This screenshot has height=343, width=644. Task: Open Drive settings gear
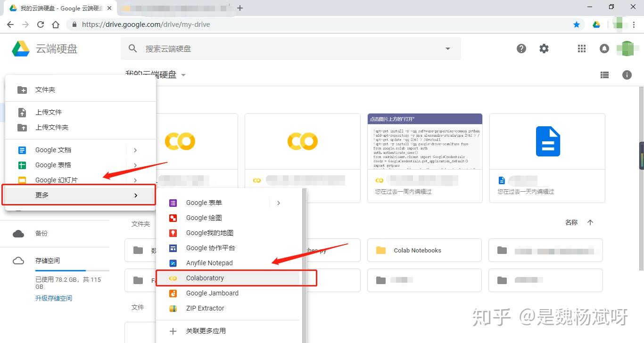point(544,49)
